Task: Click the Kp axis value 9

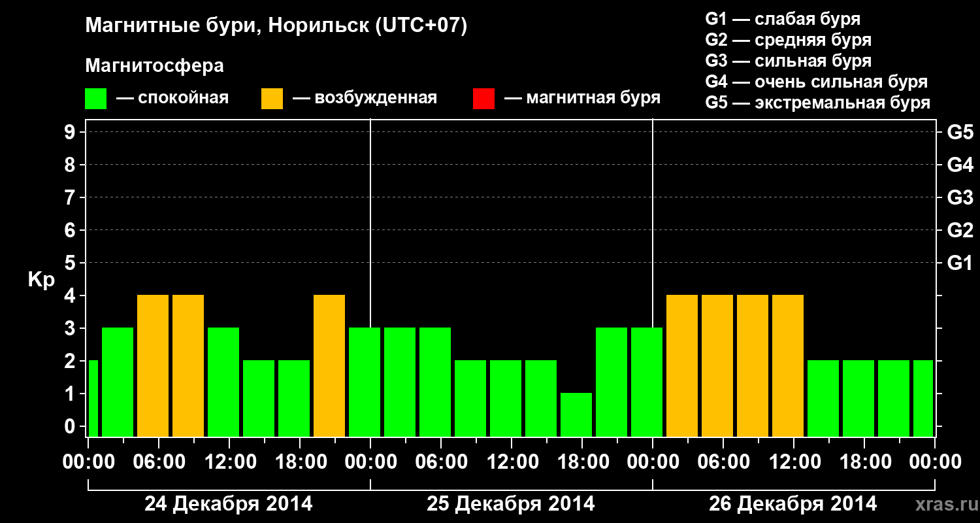Action: tap(71, 132)
